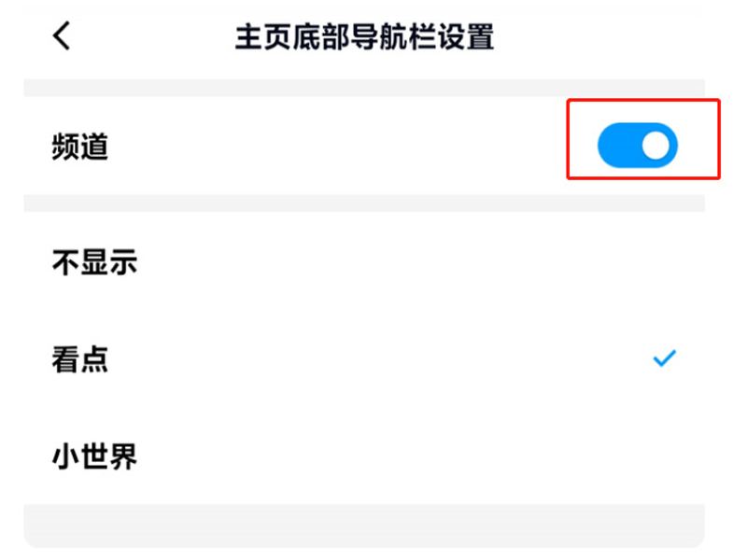747x560 pixels.
Task: Select the 小世界 option
Action: coord(364,456)
